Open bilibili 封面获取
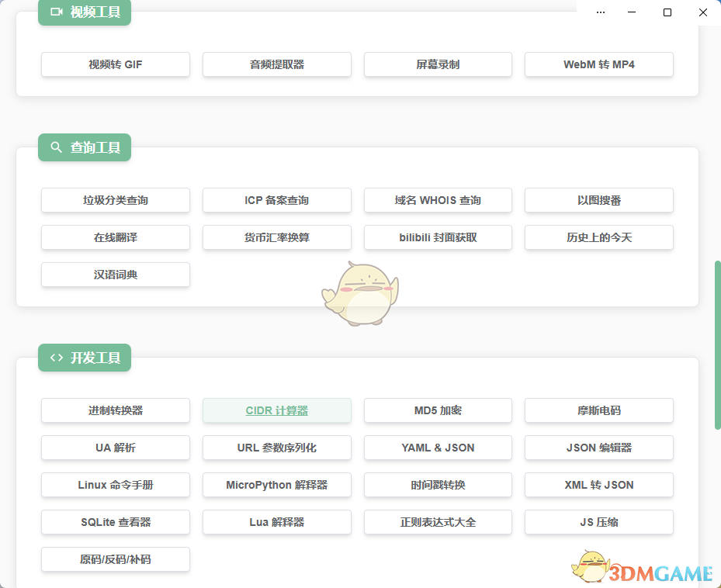Image resolution: width=721 pixels, height=588 pixels. pyautogui.click(x=438, y=237)
